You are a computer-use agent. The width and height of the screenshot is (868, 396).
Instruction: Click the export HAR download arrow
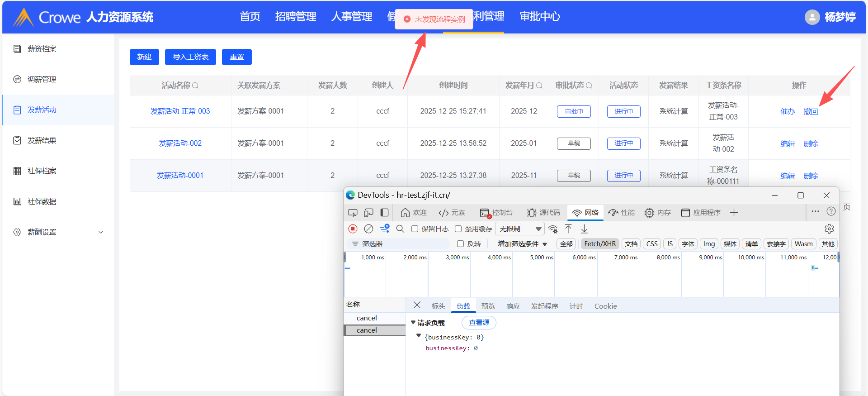(584, 229)
